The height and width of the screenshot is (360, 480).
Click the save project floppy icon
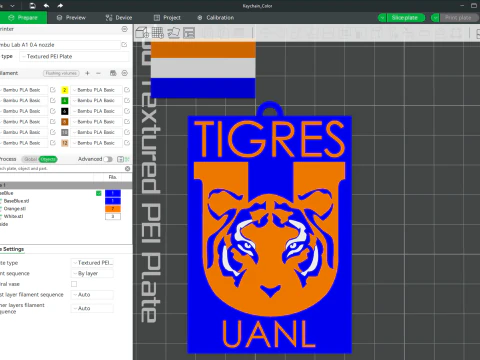coord(32,5)
